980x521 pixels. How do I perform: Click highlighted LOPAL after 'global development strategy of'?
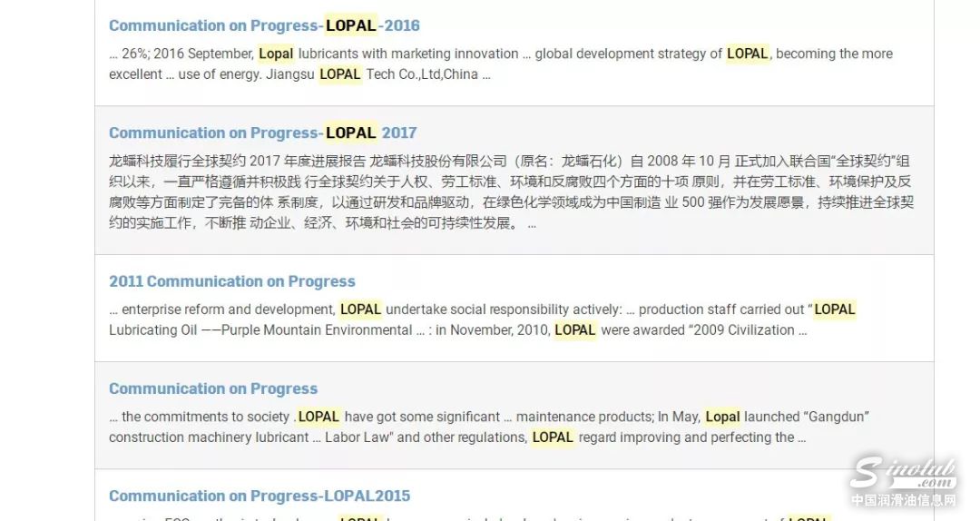click(x=748, y=54)
